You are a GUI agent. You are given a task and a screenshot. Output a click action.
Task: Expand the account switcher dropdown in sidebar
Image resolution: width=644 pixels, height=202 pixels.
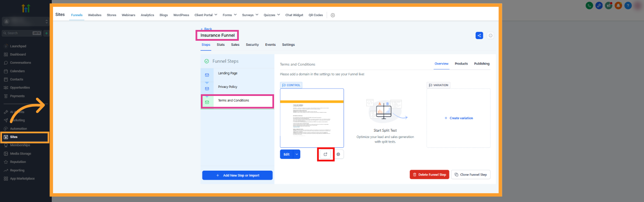[x=46, y=22]
